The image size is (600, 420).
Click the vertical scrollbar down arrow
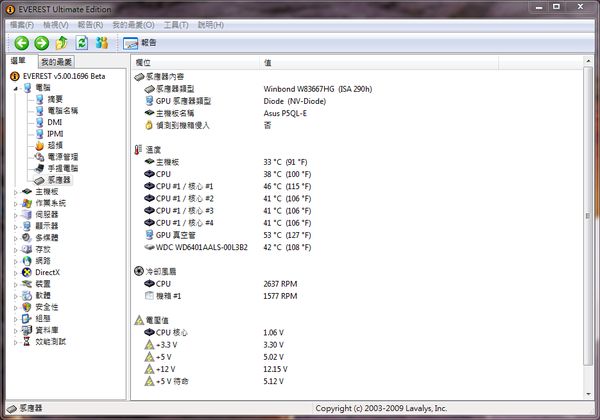(x=588, y=394)
